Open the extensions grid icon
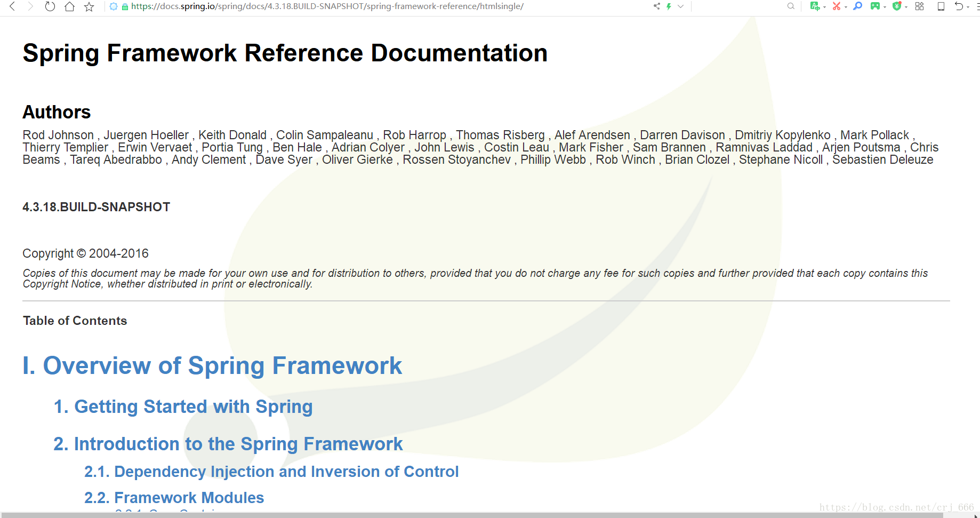The width and height of the screenshot is (980, 518). (x=920, y=6)
